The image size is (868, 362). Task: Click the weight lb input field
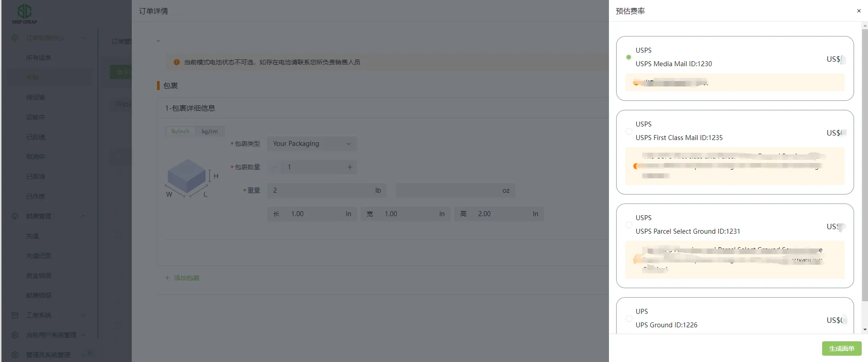(x=322, y=190)
